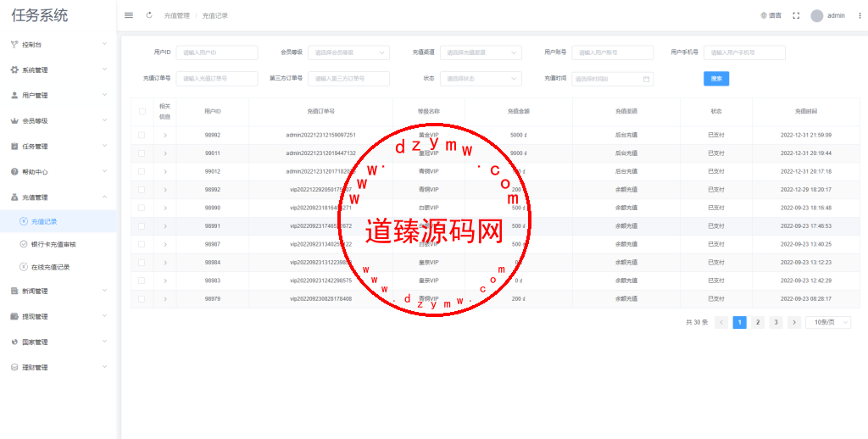The image size is (868, 439).
Task: Open the 充值时间 date range picker
Action: pyautogui.click(x=613, y=79)
